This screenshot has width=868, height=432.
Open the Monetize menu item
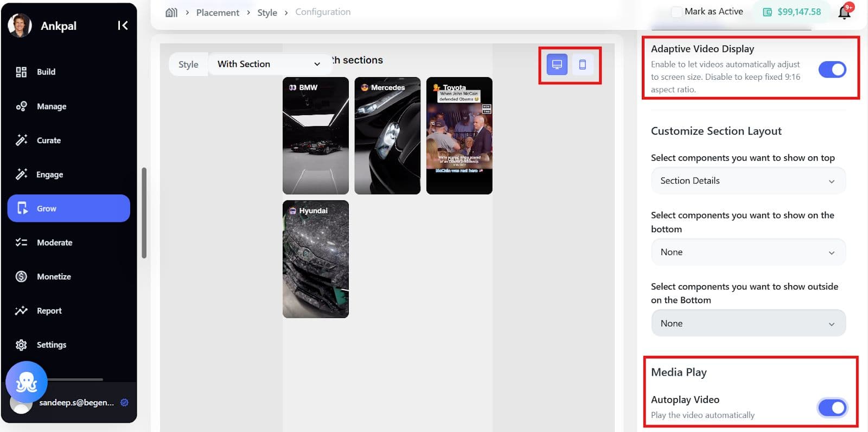pos(54,277)
